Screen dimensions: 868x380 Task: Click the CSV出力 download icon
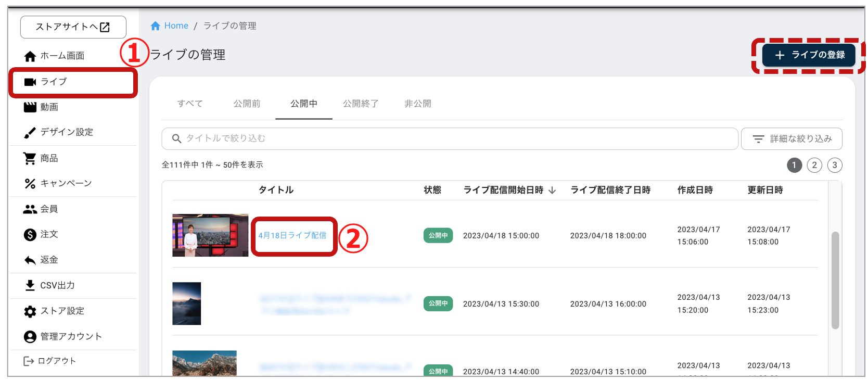[30, 285]
